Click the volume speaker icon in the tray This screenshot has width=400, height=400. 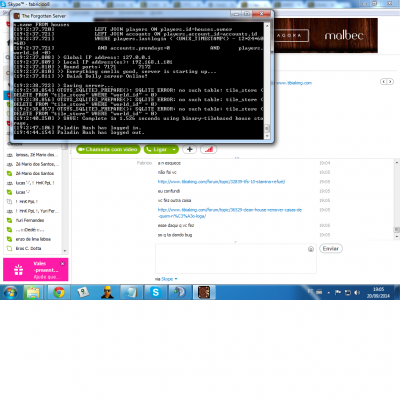(357, 293)
